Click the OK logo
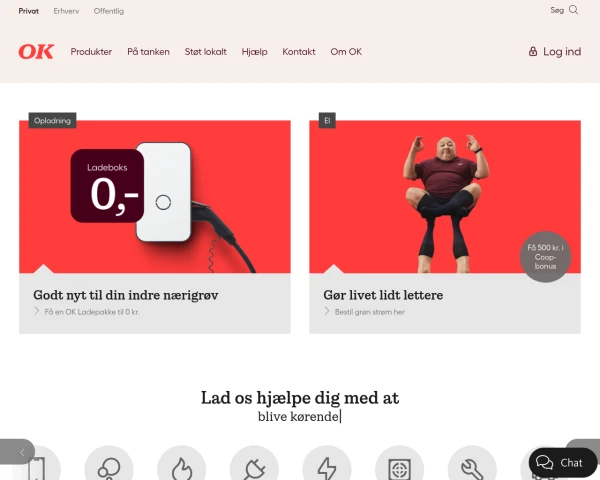Image resolution: width=600 pixels, height=480 pixels. tap(36, 52)
